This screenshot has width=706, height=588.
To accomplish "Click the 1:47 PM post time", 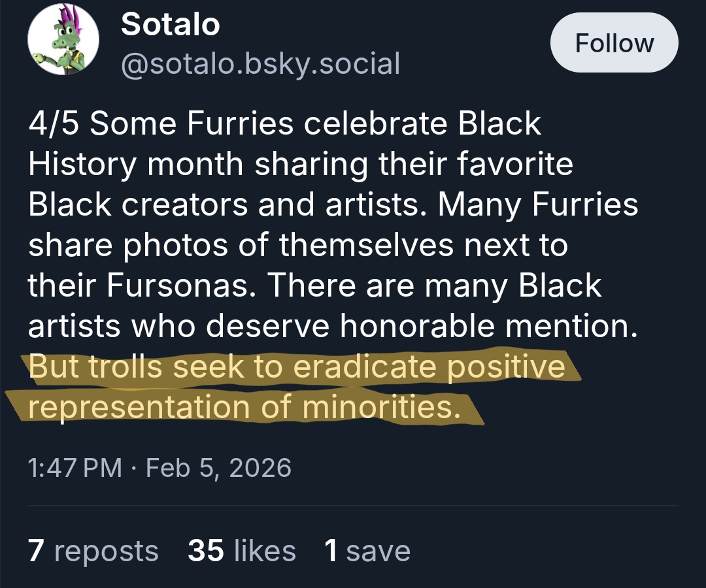I will [x=75, y=468].
